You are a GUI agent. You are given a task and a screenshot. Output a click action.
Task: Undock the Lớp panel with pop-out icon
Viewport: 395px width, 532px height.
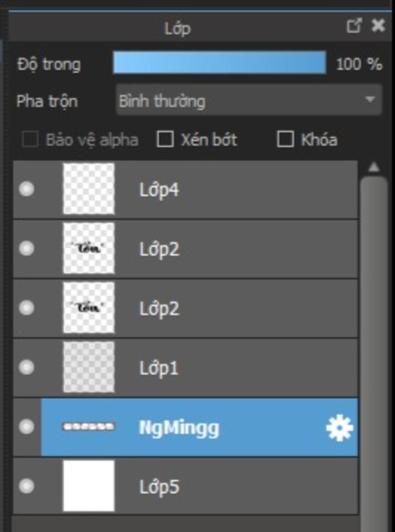tap(354, 26)
